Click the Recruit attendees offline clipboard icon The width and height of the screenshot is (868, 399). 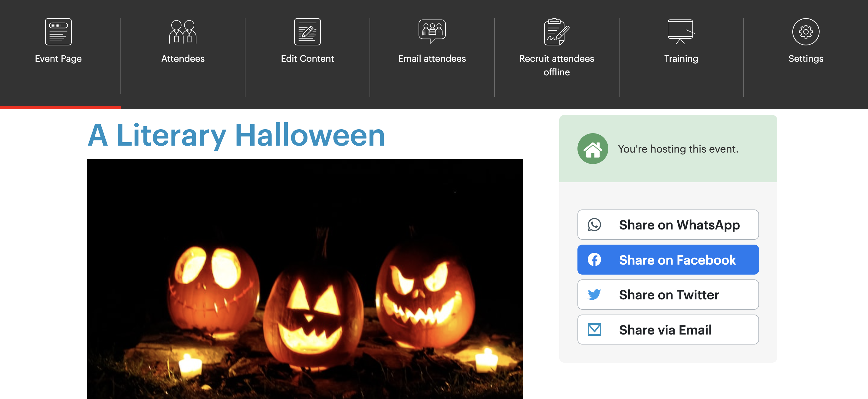click(557, 32)
